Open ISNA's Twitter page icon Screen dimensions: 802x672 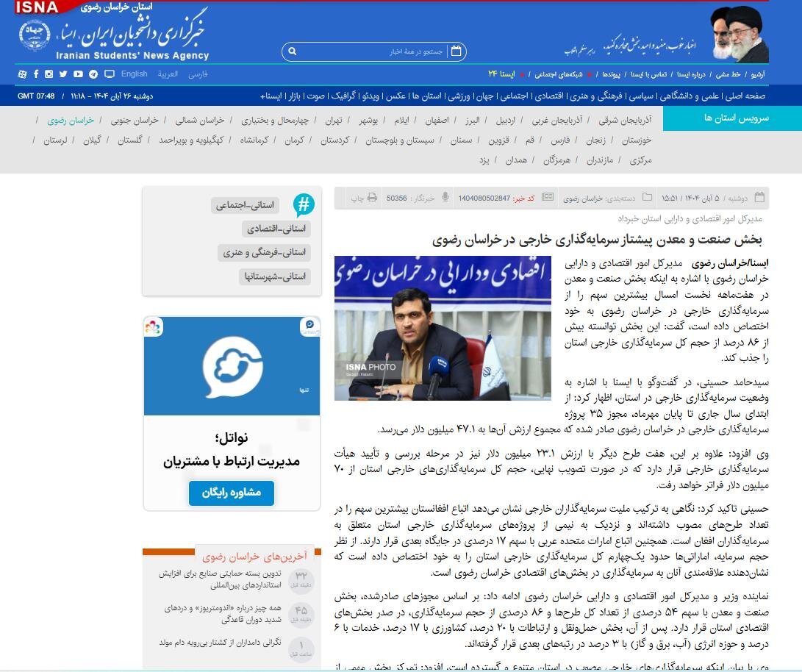click(63, 74)
